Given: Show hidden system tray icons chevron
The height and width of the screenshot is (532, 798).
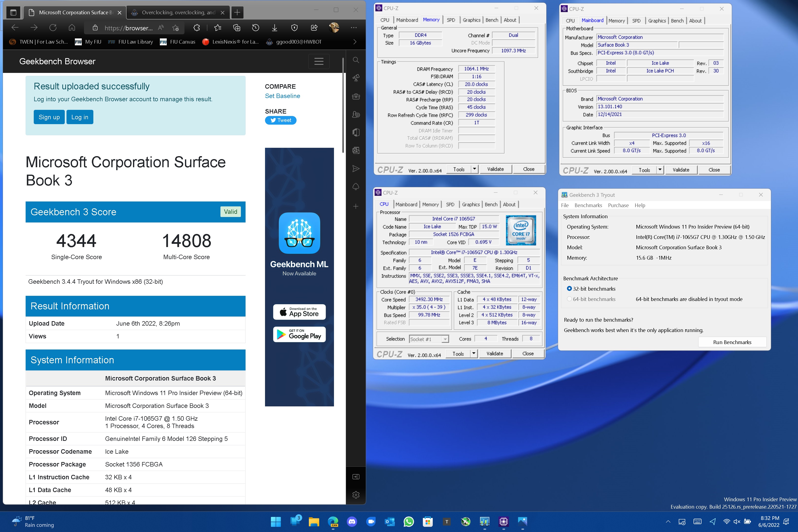Looking at the screenshot, I should [x=668, y=521].
